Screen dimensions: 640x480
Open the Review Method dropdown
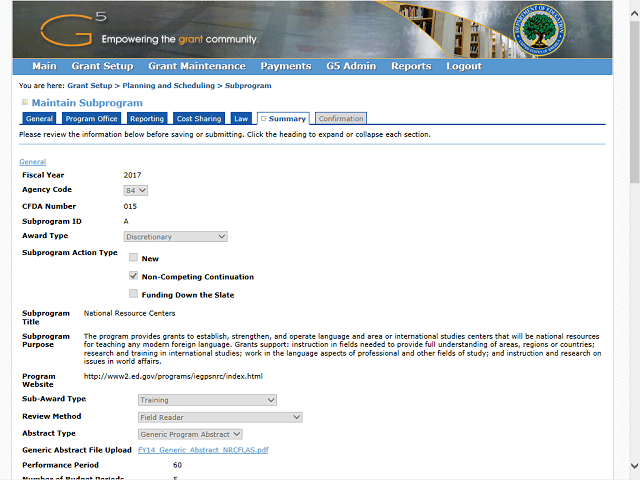tap(220, 417)
